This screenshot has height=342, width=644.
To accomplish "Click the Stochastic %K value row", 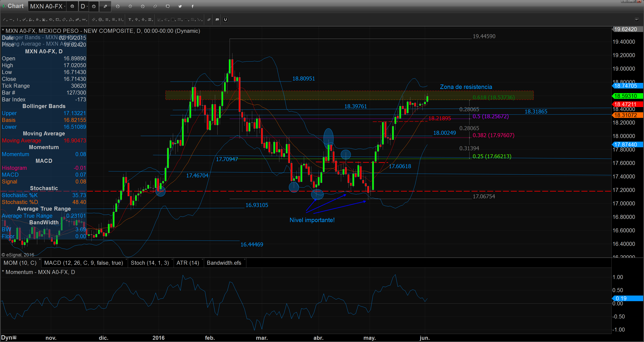I will [44, 195].
